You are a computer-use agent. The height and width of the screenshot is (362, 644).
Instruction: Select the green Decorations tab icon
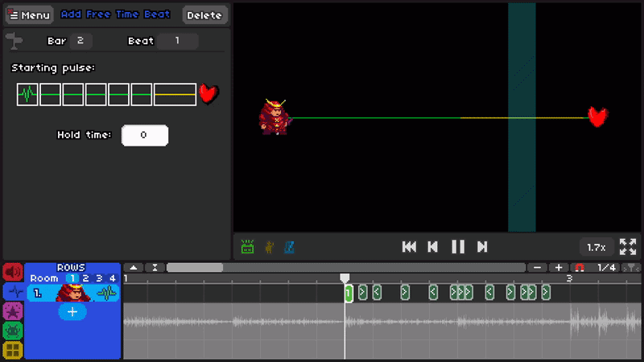click(13, 330)
